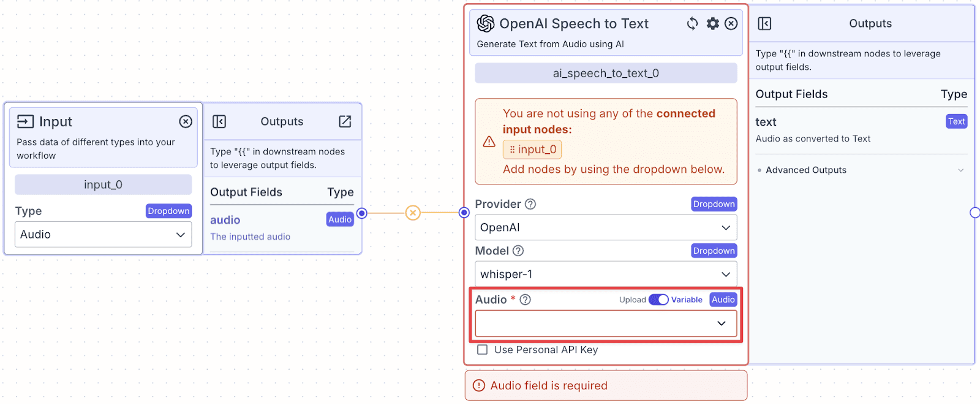Show help for the Audio field
This screenshot has height=404, width=980.
(525, 300)
